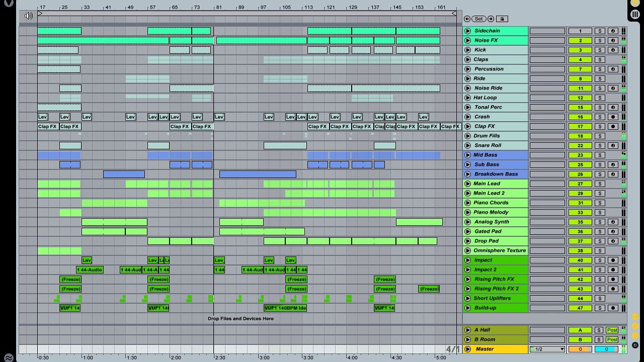Toggle Post on B Room return
644x362 pixels.
pos(612,339)
